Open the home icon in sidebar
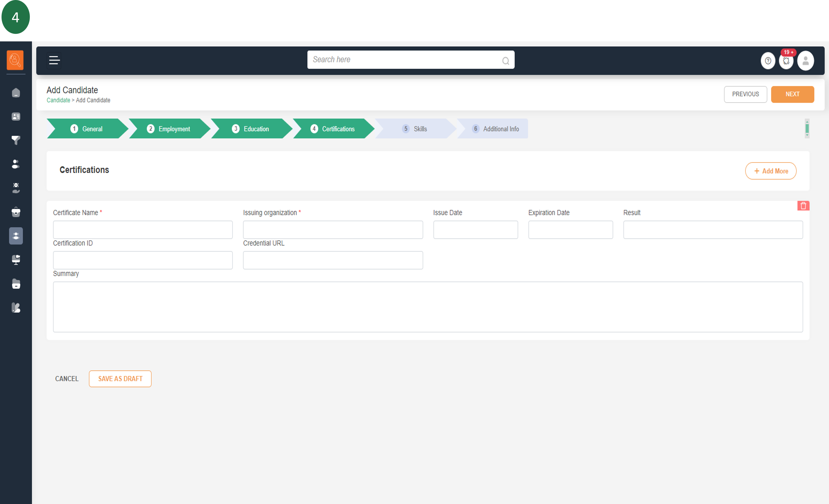Viewport: 829px width, 504px height. (x=16, y=93)
